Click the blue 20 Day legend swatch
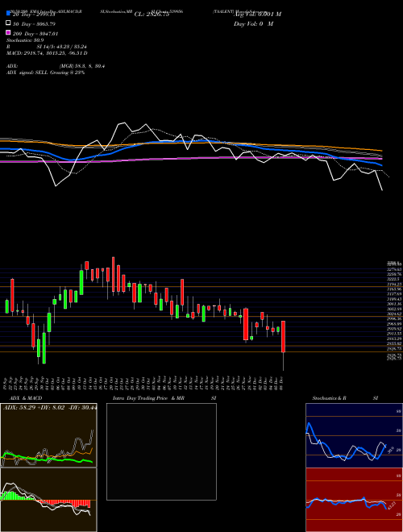The width and height of the screenshot is (403, 532). [x=9, y=14]
